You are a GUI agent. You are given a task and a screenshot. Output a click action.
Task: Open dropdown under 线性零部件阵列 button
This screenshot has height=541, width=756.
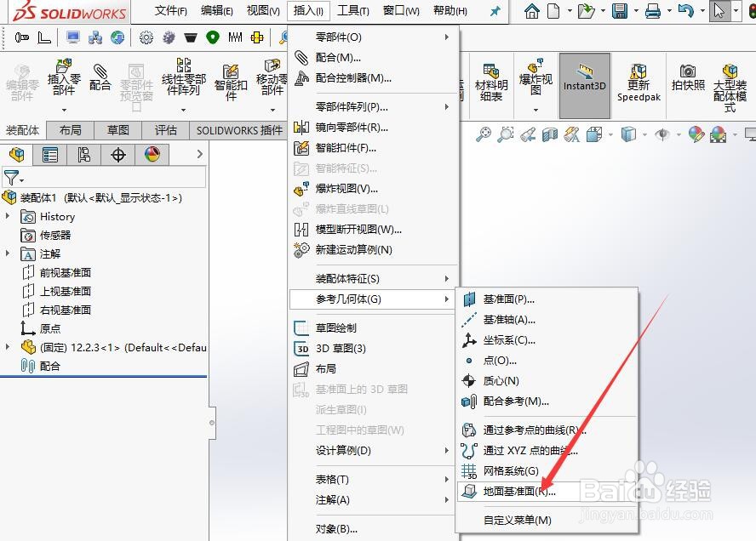[183, 111]
